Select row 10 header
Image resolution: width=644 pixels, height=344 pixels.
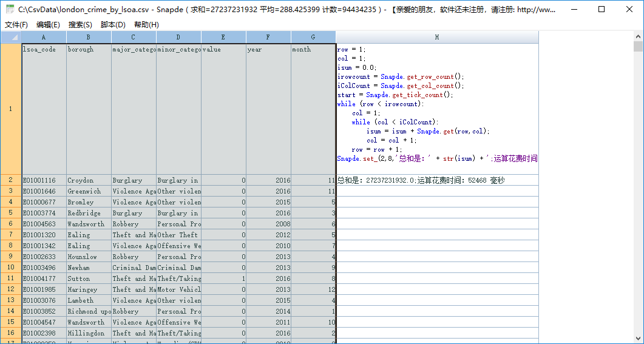pyautogui.click(x=11, y=267)
